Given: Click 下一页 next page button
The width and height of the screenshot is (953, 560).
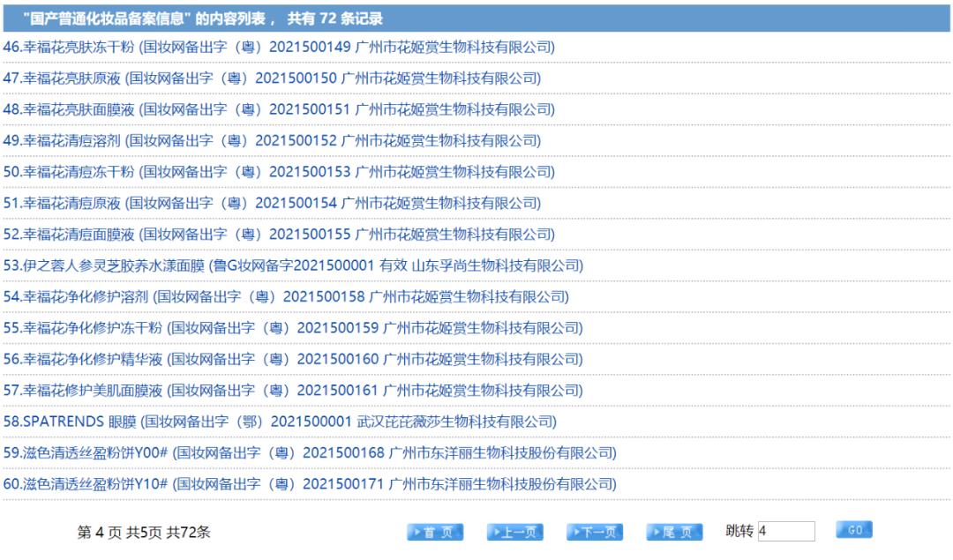Looking at the screenshot, I should [595, 532].
